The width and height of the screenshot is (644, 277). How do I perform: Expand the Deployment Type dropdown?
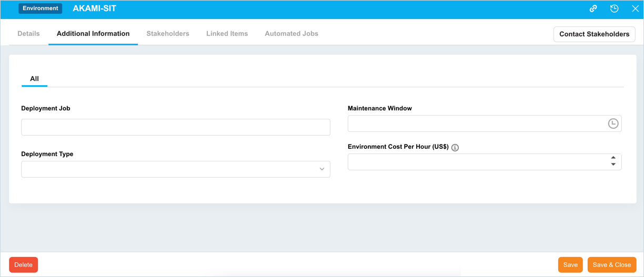321,169
